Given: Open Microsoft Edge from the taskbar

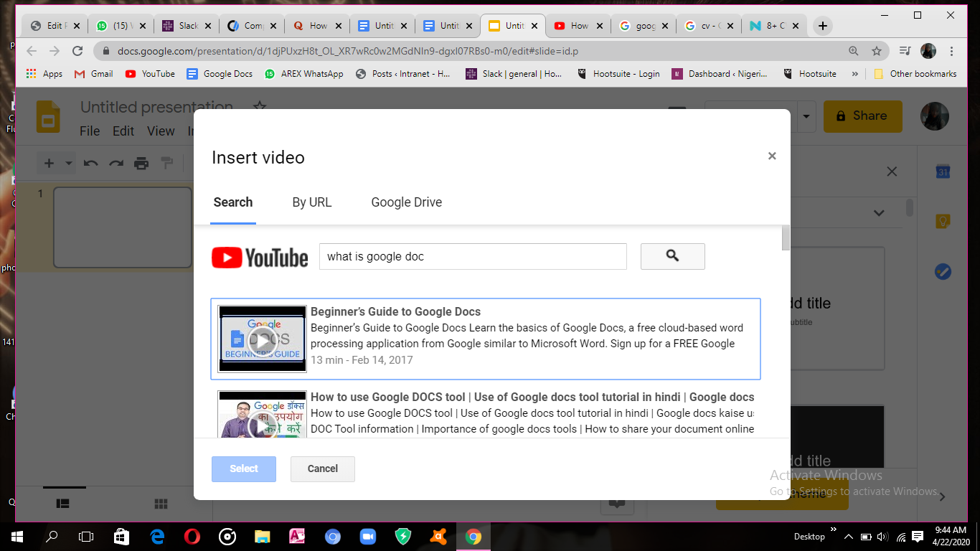Looking at the screenshot, I should pos(157,536).
